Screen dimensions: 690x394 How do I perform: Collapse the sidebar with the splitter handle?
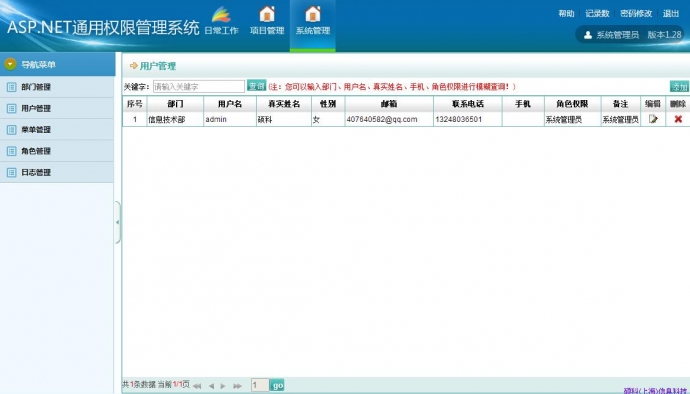[117, 222]
